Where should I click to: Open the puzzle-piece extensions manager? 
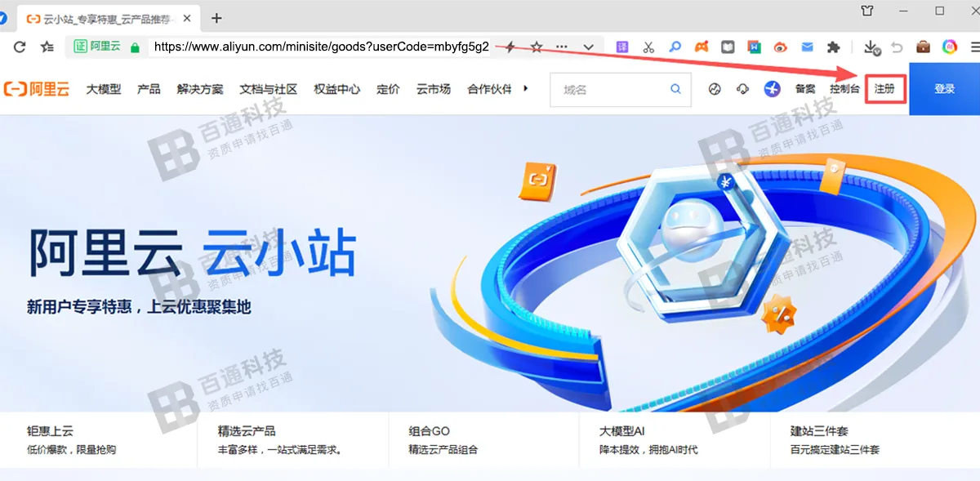(833, 47)
